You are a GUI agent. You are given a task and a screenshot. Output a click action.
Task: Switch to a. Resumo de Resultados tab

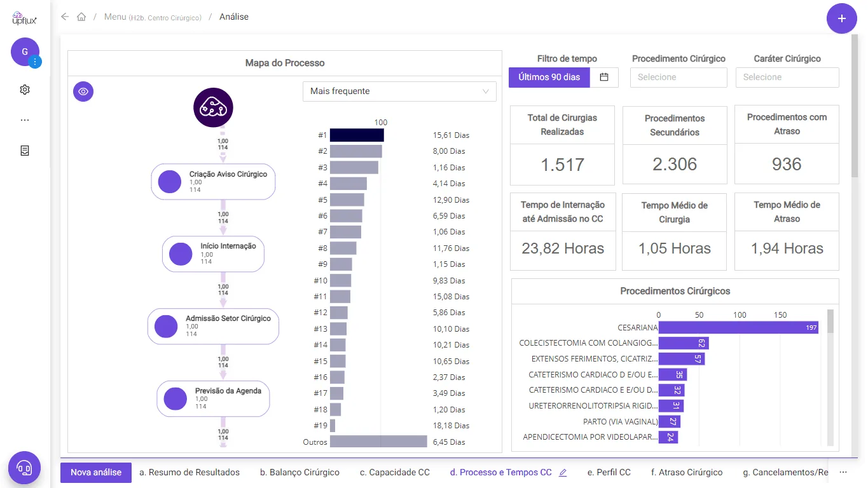click(x=189, y=473)
